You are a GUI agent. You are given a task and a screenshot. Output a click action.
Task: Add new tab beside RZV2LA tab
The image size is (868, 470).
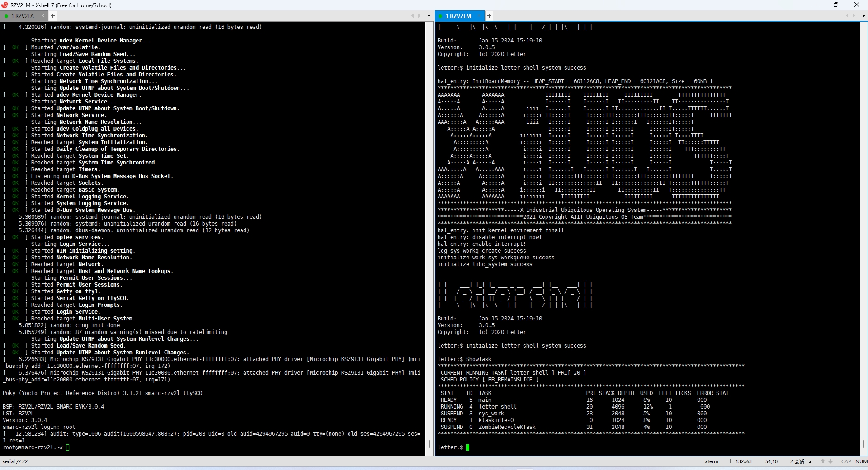pos(53,16)
